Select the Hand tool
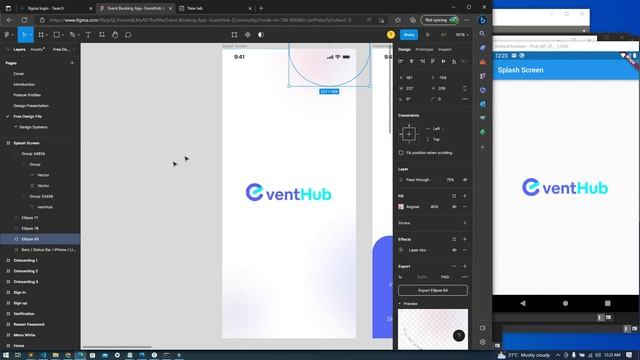The width and height of the screenshot is (640, 360). click(x=115, y=35)
